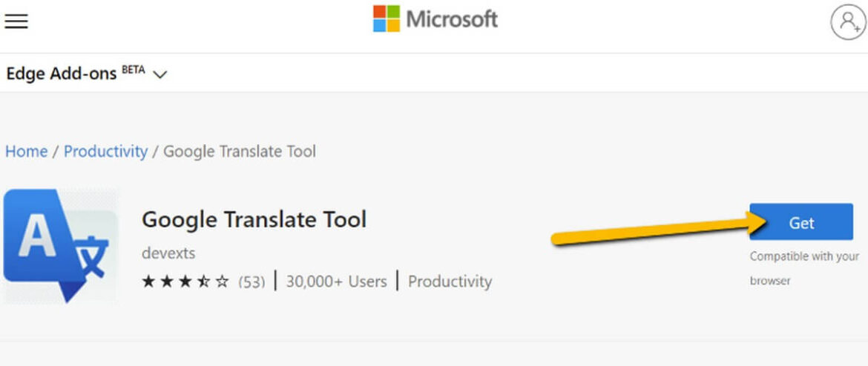Image resolution: width=868 pixels, height=366 pixels.
Task: Open the Productivity breadcrumb link
Action: click(106, 151)
